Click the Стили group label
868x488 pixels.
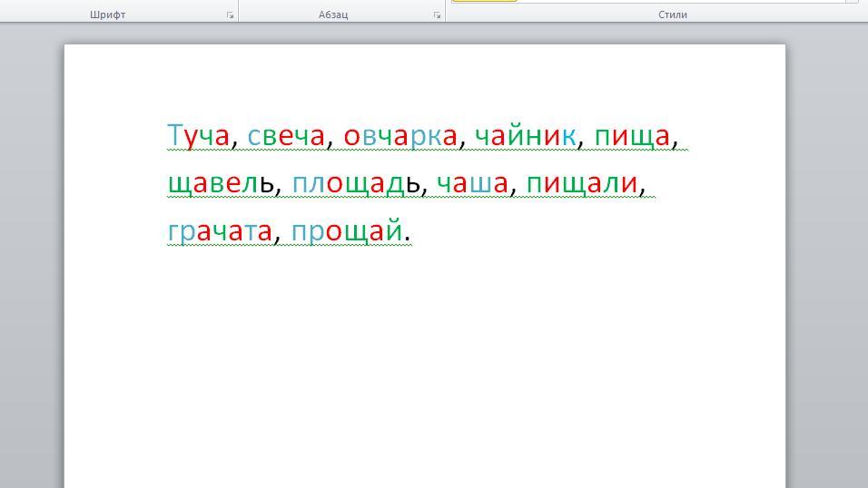coord(673,15)
